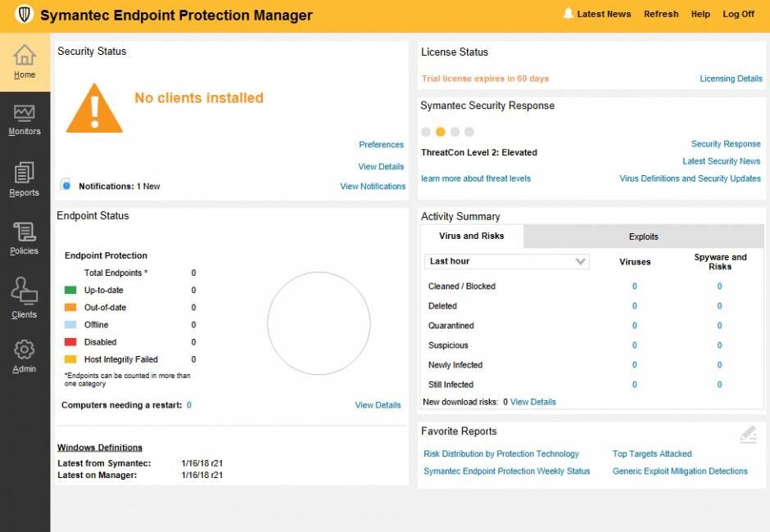This screenshot has width=770, height=532.
Task: Click the orange Out-of-date legend swatch
Action: [70, 307]
